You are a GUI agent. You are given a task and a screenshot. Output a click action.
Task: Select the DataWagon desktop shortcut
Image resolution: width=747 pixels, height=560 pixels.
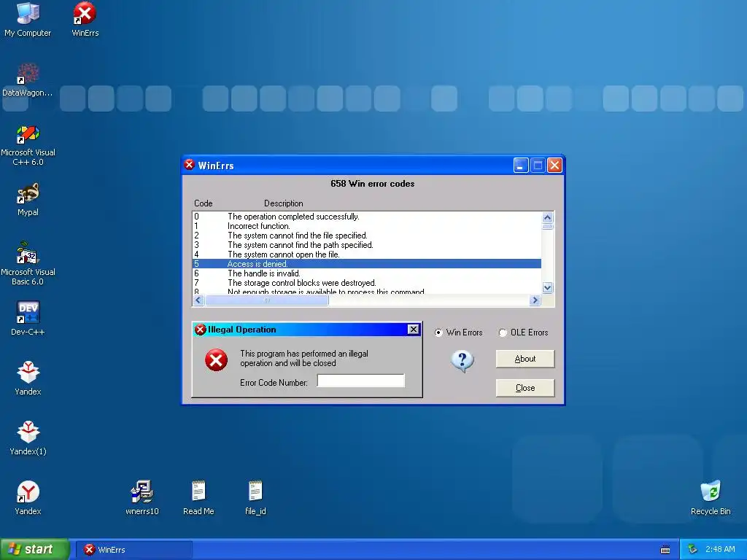28,79
